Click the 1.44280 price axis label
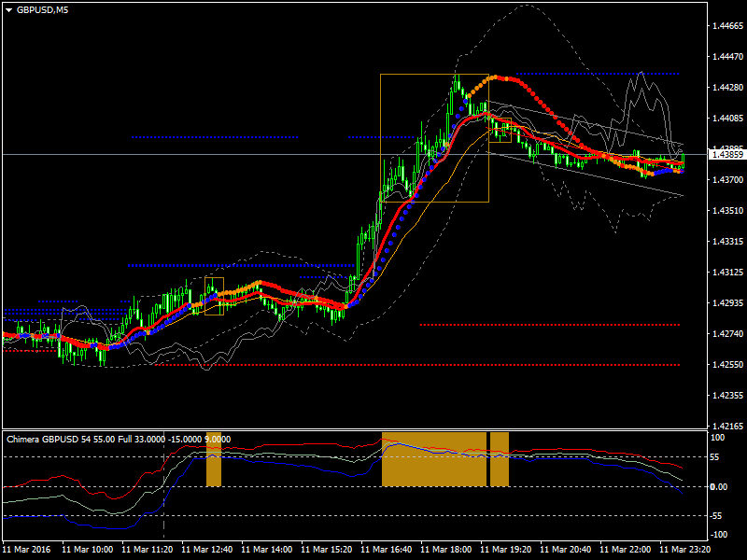Screen dimensions: 747x560 727,88
